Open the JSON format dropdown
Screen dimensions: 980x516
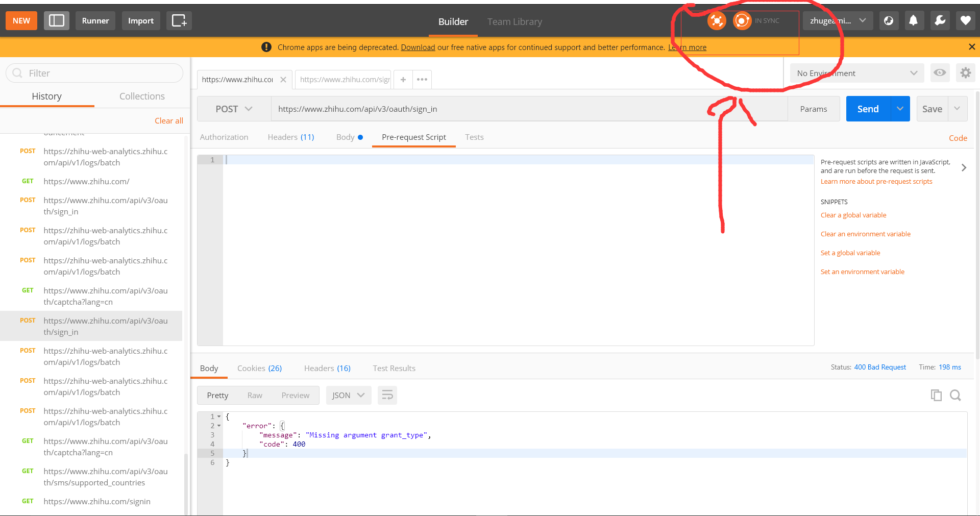(x=349, y=395)
